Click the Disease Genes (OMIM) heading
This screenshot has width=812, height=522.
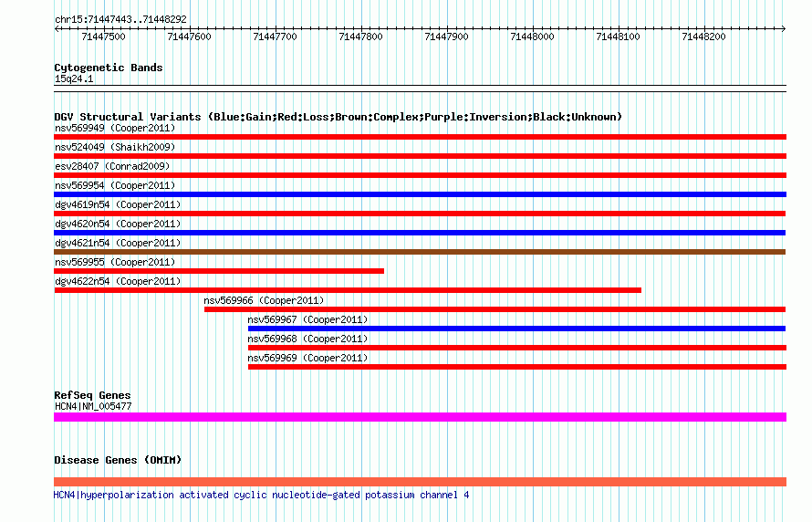click(x=118, y=460)
